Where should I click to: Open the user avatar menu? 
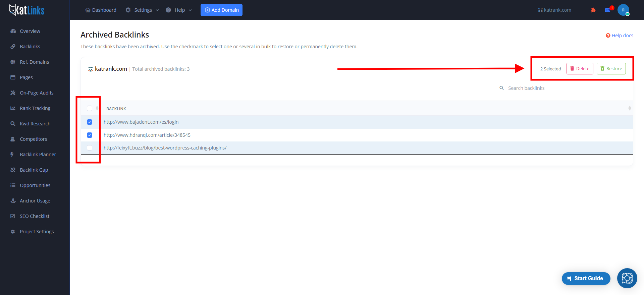click(623, 10)
